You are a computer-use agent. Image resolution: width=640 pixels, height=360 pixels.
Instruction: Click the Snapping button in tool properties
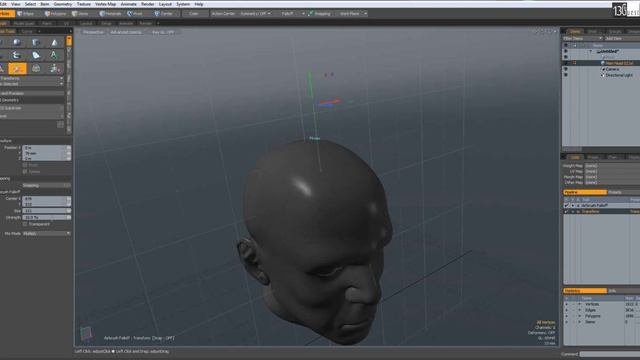[47, 185]
